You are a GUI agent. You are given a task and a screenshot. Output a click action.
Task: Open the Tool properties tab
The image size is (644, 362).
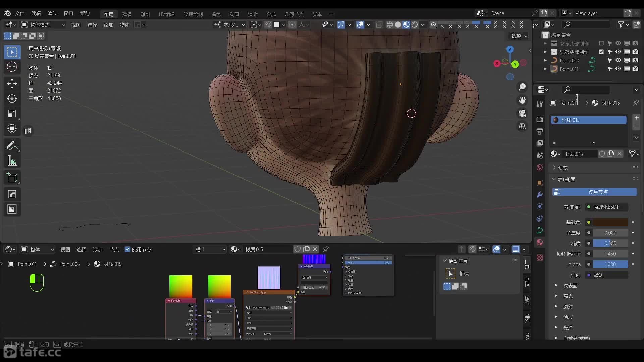(540, 104)
